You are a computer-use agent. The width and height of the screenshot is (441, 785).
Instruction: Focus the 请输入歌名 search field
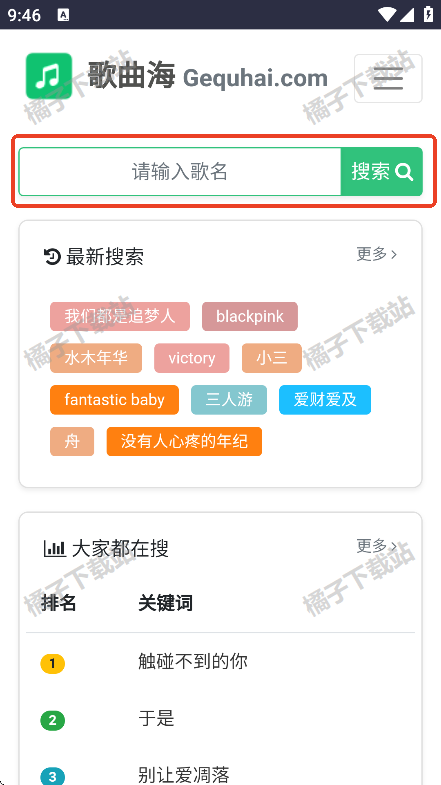click(180, 172)
